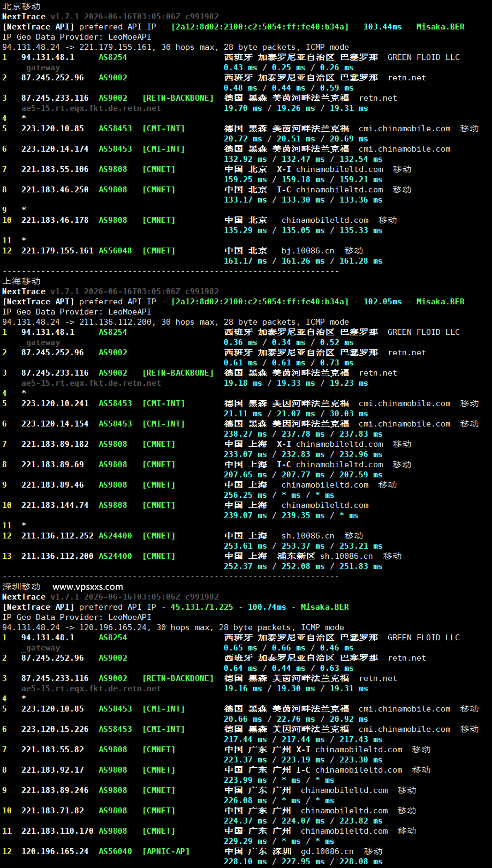The width and height of the screenshot is (492, 868).
Task: Click the AS56040 label
Action: click(115, 851)
